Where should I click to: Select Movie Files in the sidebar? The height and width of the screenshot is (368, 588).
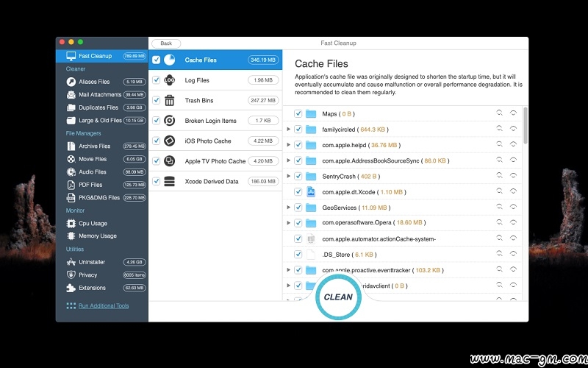tap(102, 159)
